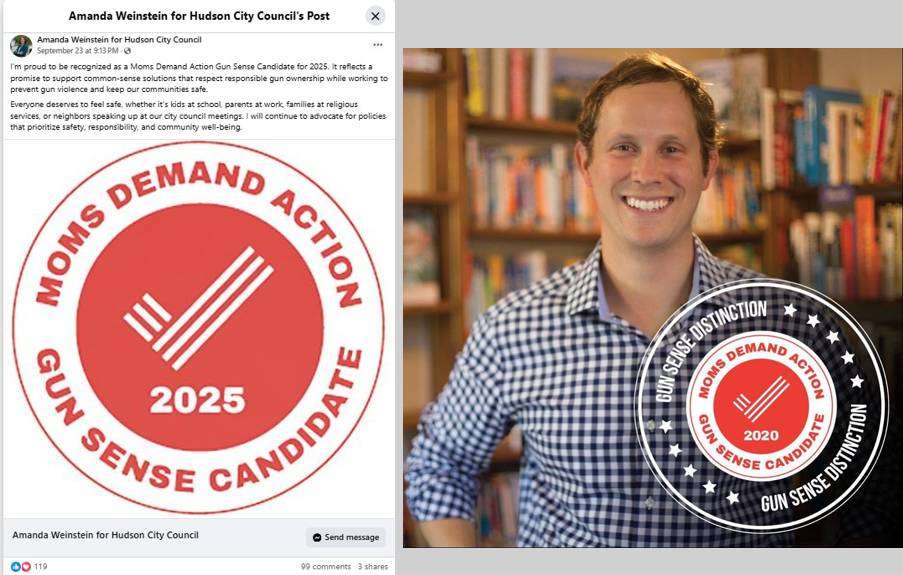Screen dimensions: 903x575
Task: Click the red heart Love reaction icon
Action: [x=25, y=566]
